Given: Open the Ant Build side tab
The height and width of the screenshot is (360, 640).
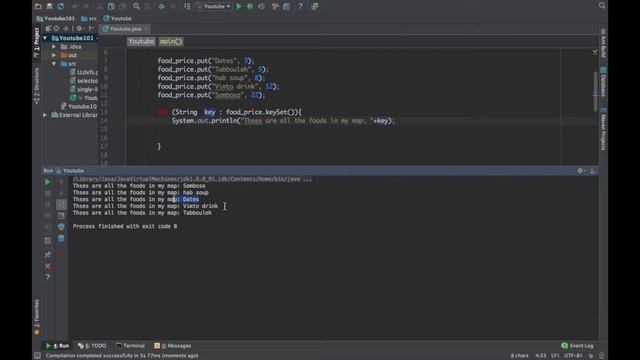Looking at the screenshot, I should pyautogui.click(x=603, y=44).
